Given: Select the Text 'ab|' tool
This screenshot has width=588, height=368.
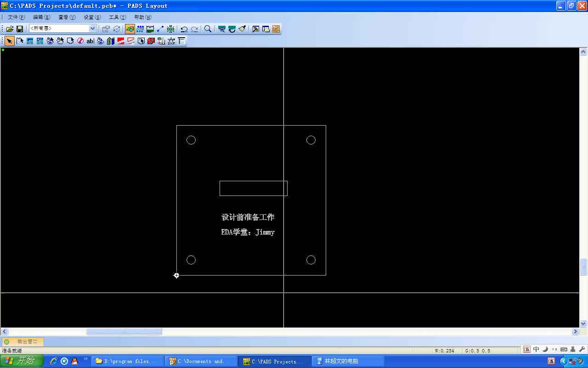Looking at the screenshot, I should (x=90, y=41).
